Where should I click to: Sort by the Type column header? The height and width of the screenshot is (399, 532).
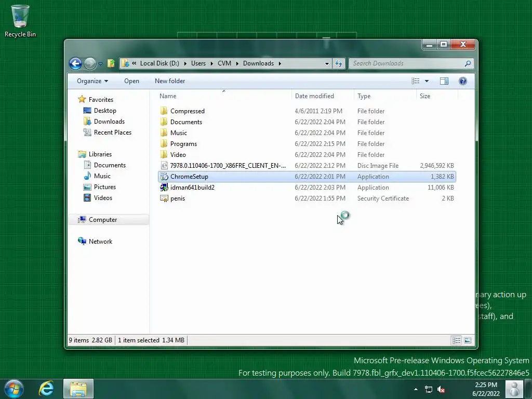[x=385, y=96]
